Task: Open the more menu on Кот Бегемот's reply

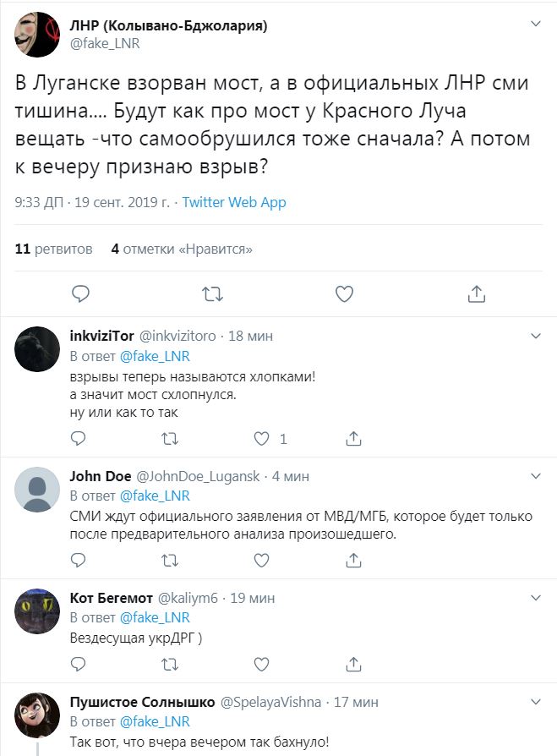Action: [x=534, y=598]
